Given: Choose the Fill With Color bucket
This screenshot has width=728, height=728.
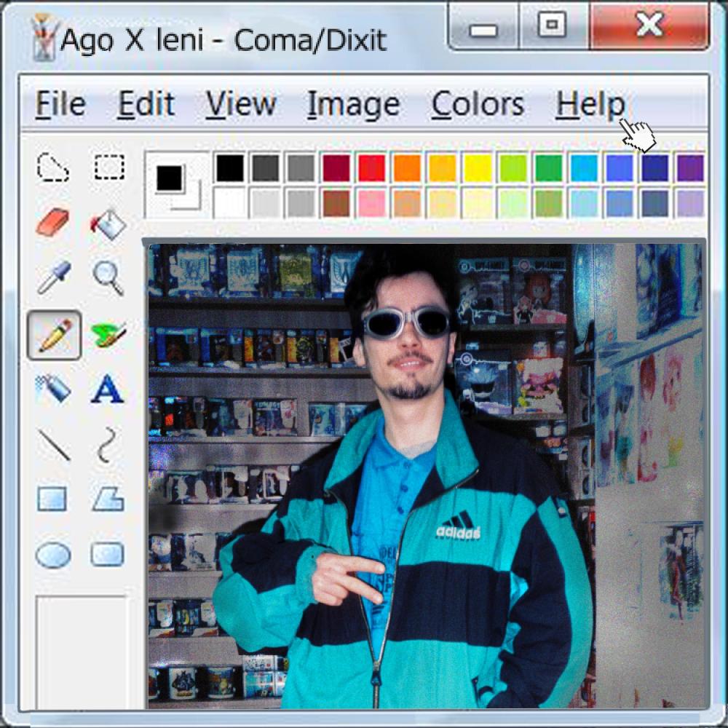Looking at the screenshot, I should 108,224.
